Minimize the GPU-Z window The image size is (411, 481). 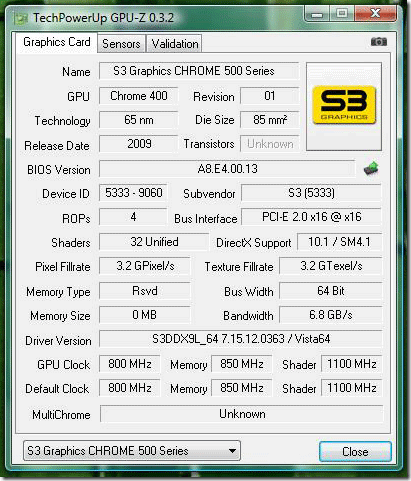[x=317, y=14]
